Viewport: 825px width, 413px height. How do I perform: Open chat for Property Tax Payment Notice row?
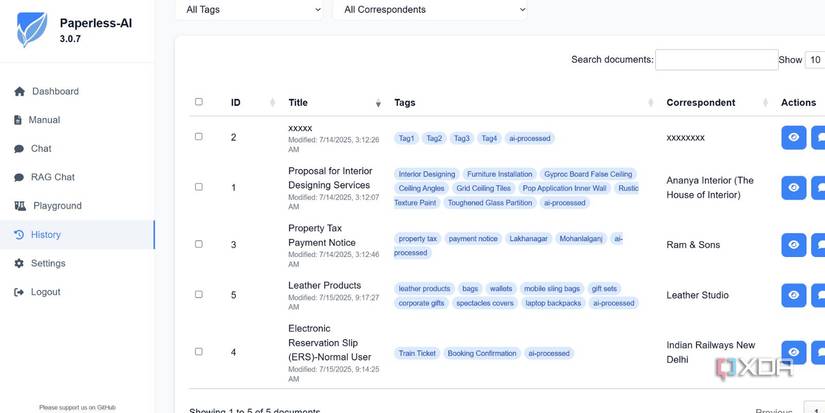818,244
